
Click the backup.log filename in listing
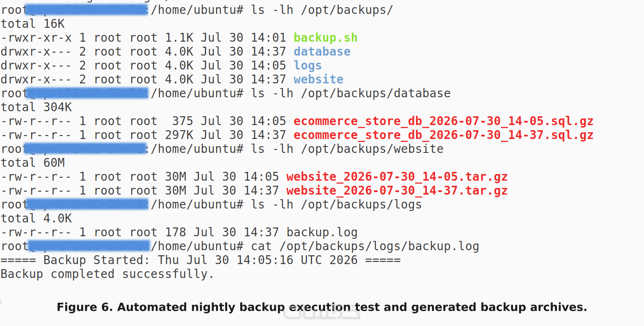tap(322, 232)
